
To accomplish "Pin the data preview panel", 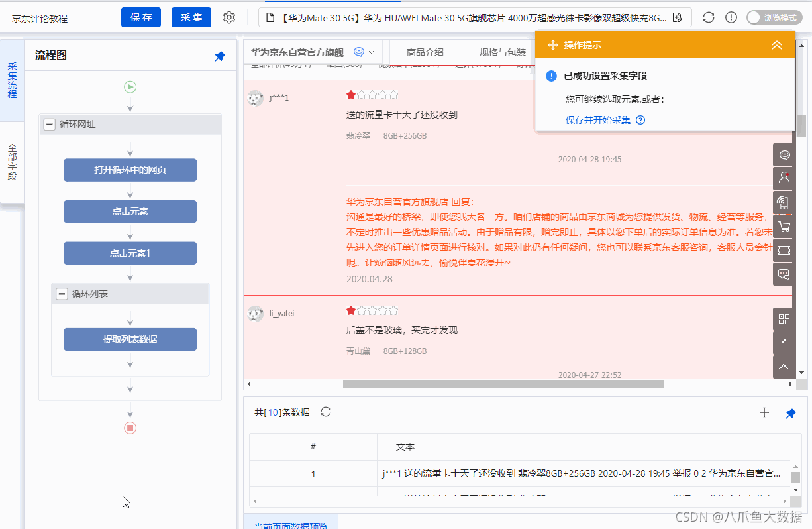I will (791, 413).
